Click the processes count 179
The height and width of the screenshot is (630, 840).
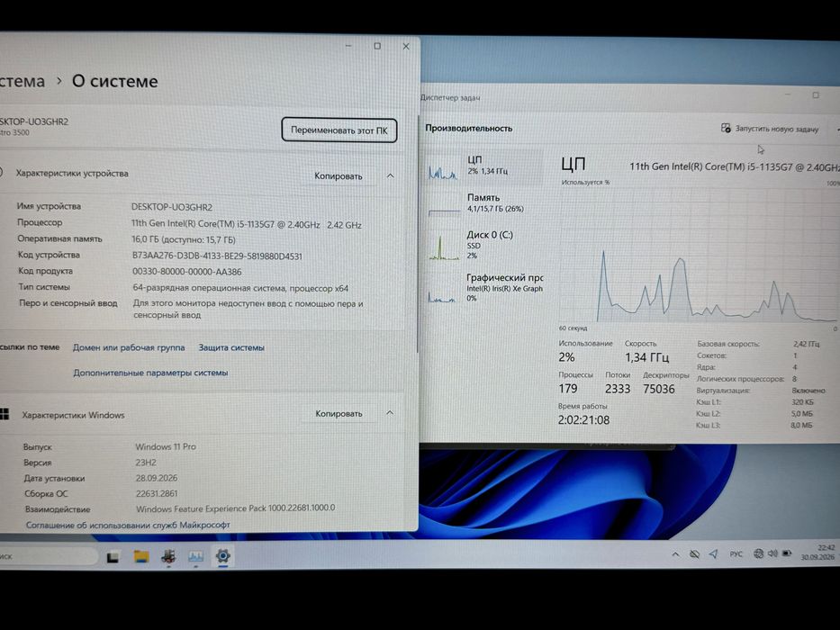pyautogui.click(x=568, y=389)
